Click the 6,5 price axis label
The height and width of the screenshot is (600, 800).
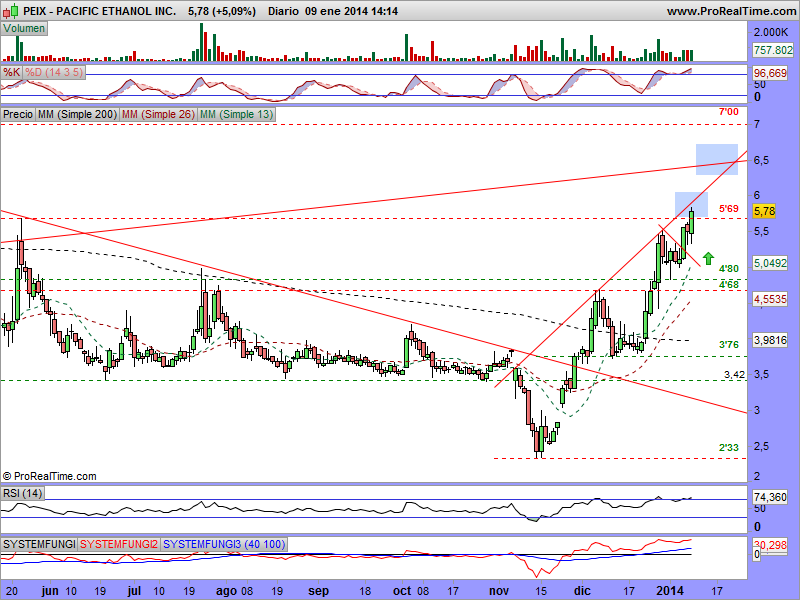coord(761,160)
